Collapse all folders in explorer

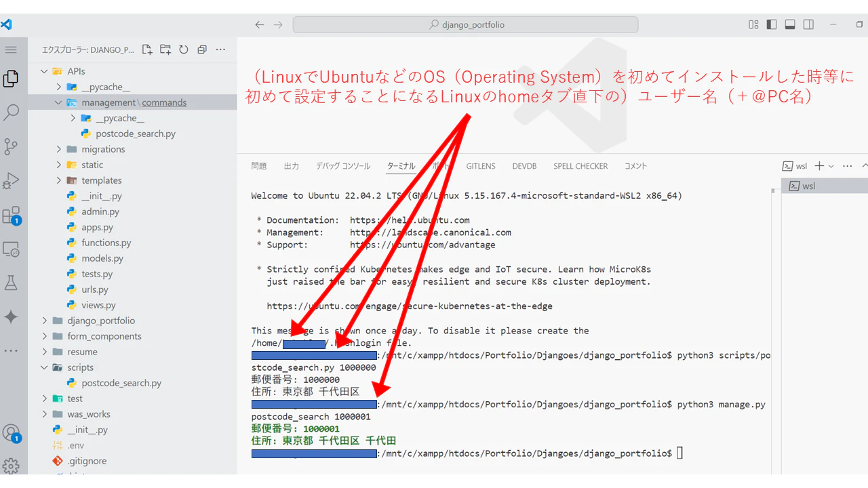[202, 49]
